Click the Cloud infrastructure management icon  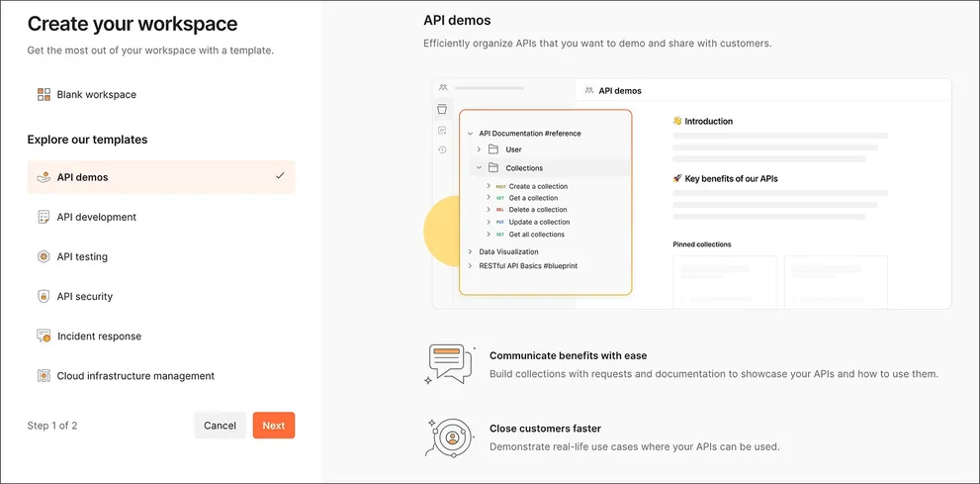tap(44, 376)
